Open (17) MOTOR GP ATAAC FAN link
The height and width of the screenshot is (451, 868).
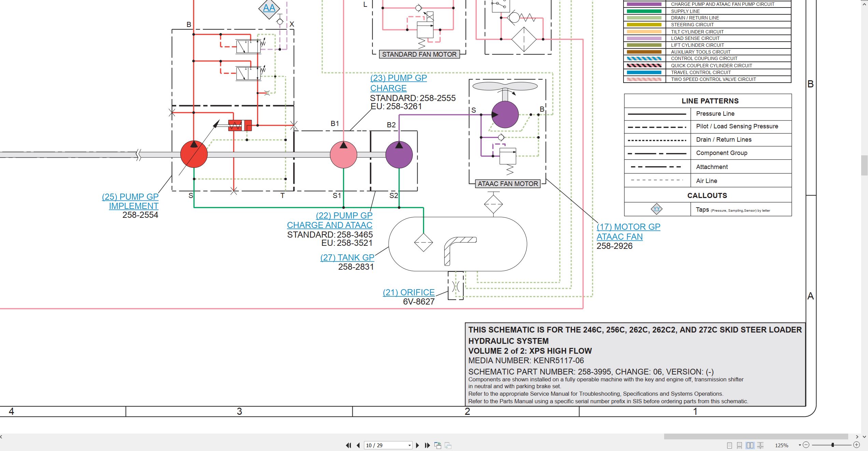(x=628, y=231)
